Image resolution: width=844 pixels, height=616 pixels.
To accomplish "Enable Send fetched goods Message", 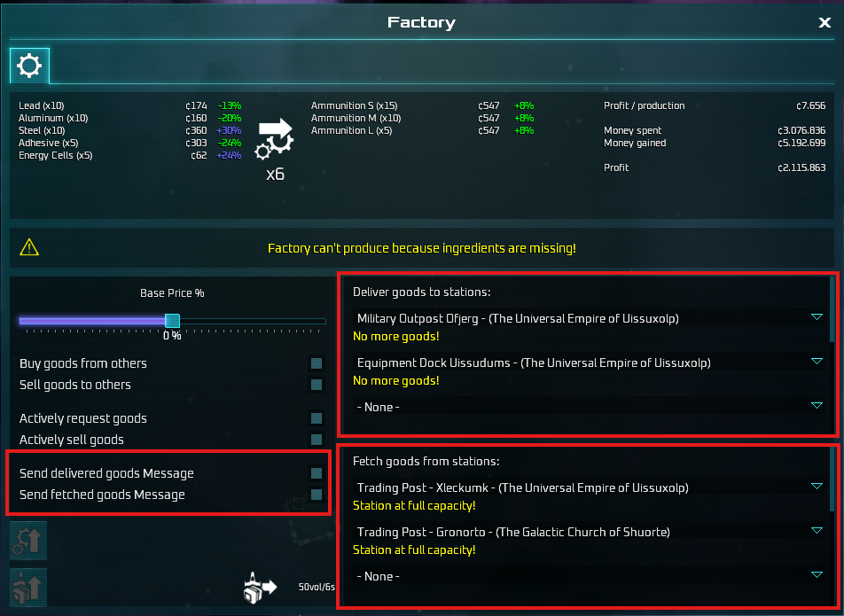I will 316,495.
